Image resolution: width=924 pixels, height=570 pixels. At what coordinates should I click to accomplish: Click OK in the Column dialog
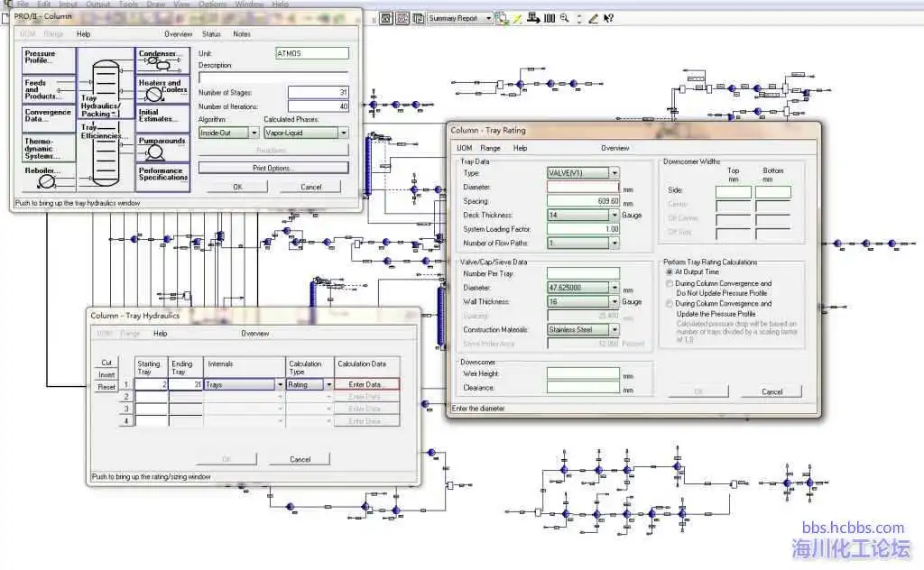tap(237, 188)
